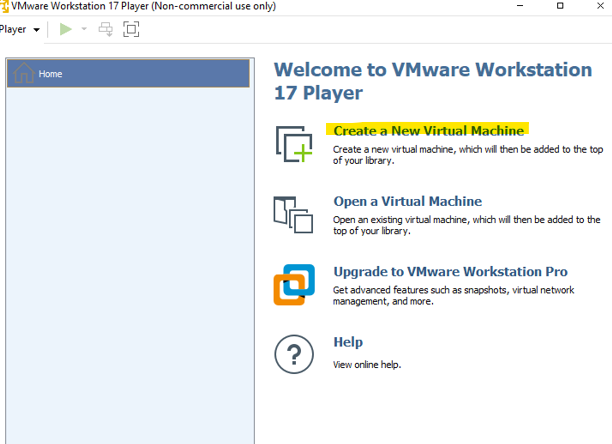The width and height of the screenshot is (612, 444).
Task: Click the Open a Virtual Machine icon
Action: [293, 213]
